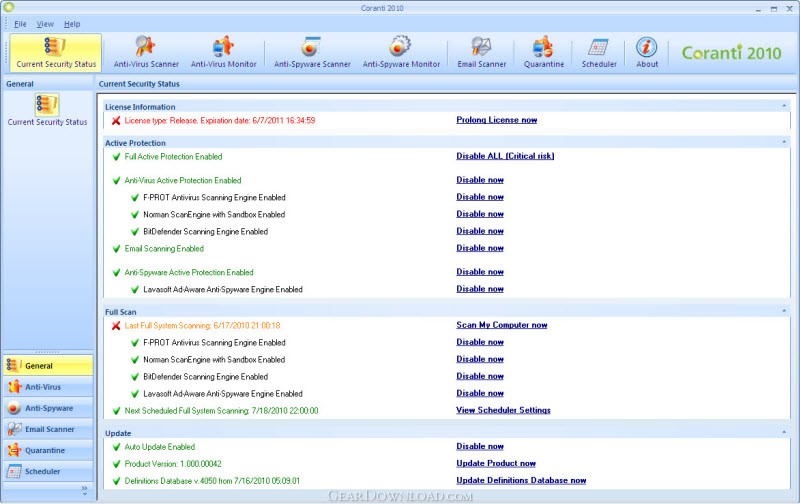Collapse the License Information section
800x504 pixels.
[x=784, y=106]
